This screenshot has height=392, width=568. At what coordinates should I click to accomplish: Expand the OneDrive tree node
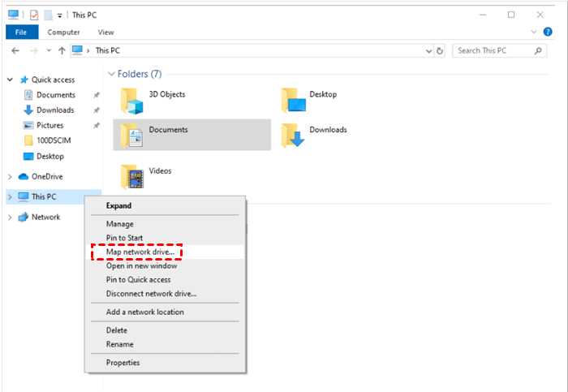[10, 177]
